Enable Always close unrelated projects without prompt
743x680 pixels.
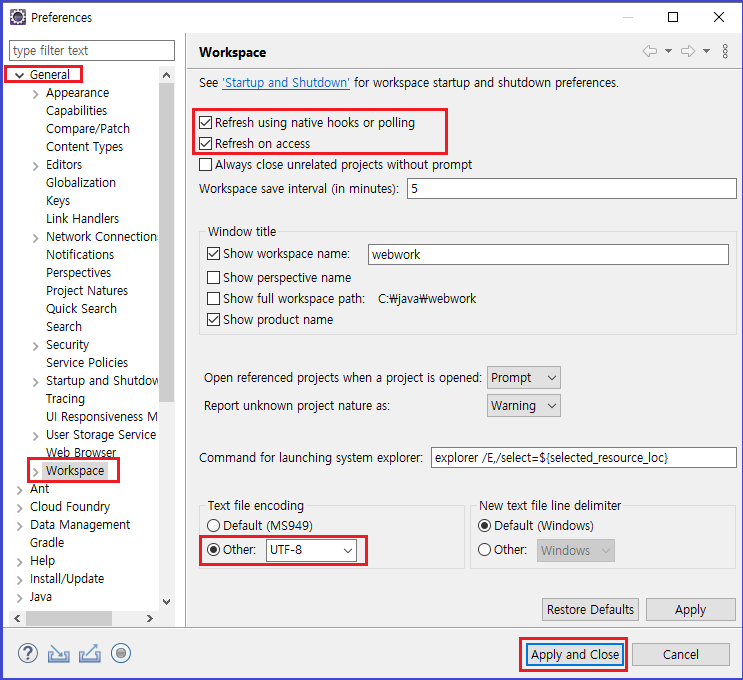point(205,164)
